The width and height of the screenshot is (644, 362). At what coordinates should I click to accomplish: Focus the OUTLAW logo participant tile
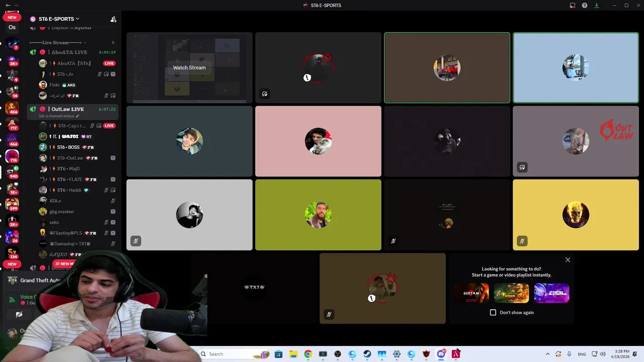576,141
